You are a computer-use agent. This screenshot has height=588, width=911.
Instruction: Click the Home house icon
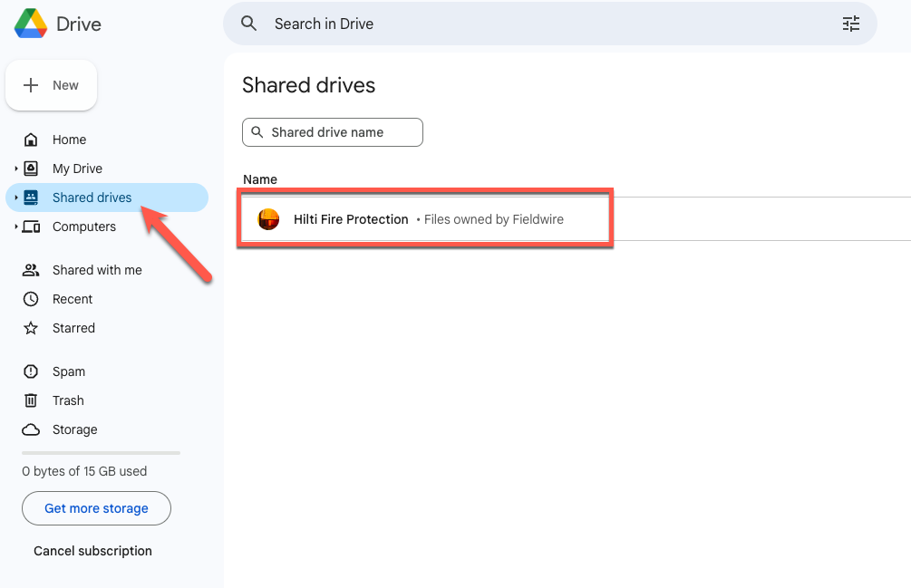(x=31, y=140)
